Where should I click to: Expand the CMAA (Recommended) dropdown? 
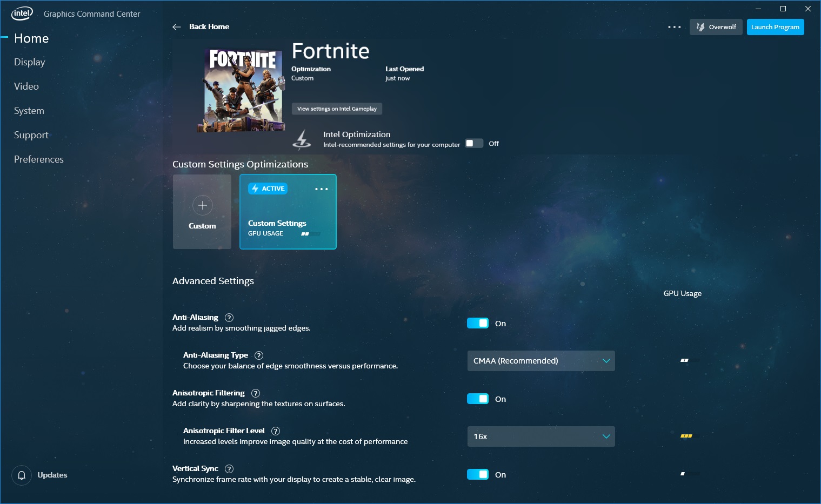click(541, 361)
